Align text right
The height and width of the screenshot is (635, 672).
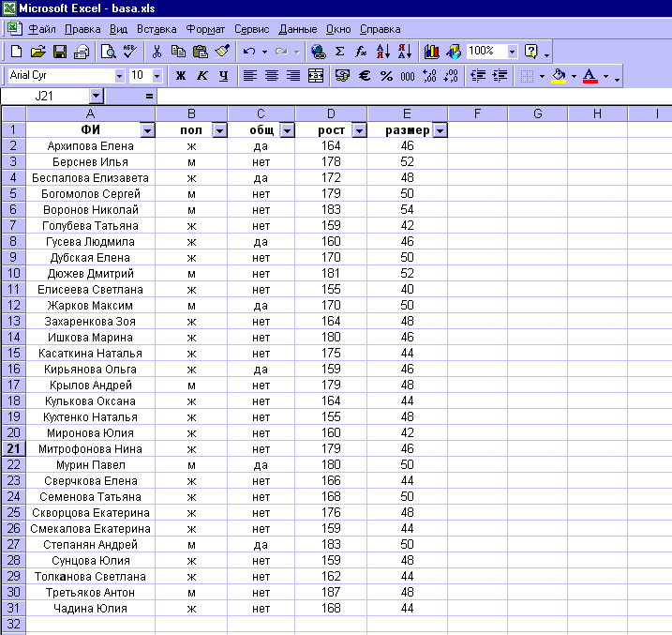[293, 76]
